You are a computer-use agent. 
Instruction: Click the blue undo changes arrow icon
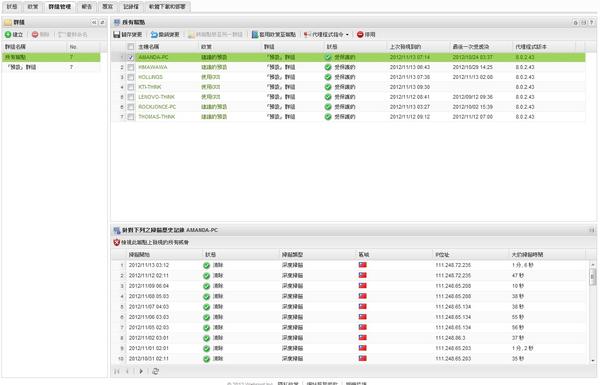pyautogui.click(x=154, y=35)
